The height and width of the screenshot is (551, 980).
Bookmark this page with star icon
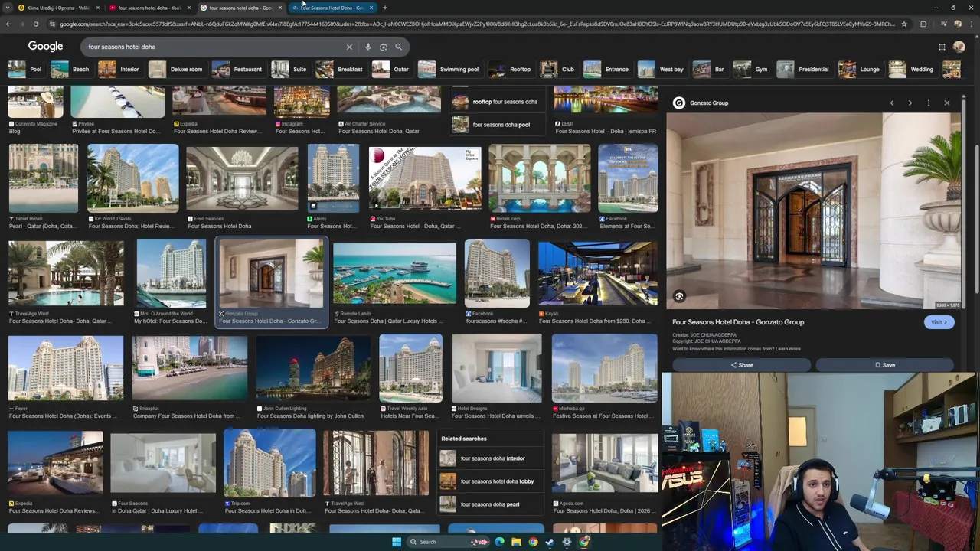903,24
